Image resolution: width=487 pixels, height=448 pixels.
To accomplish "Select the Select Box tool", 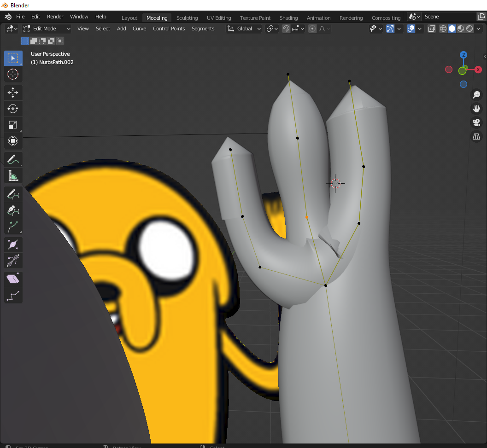I will 13,58.
